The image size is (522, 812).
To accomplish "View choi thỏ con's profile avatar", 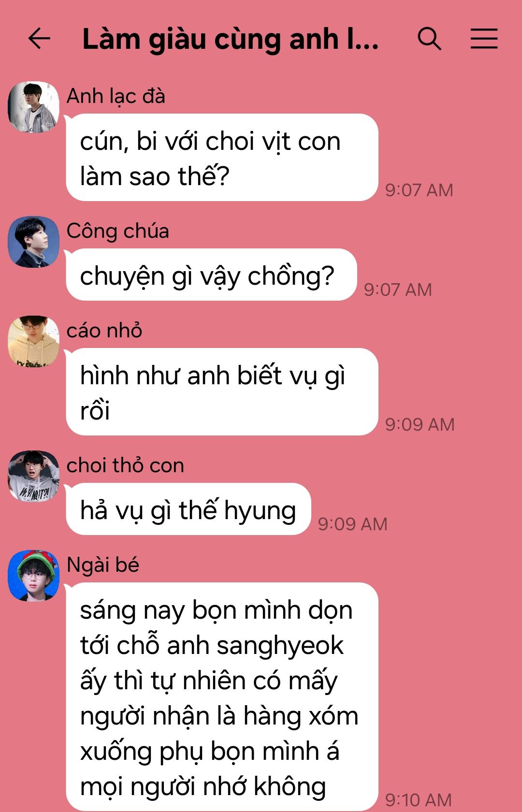I will [x=33, y=476].
